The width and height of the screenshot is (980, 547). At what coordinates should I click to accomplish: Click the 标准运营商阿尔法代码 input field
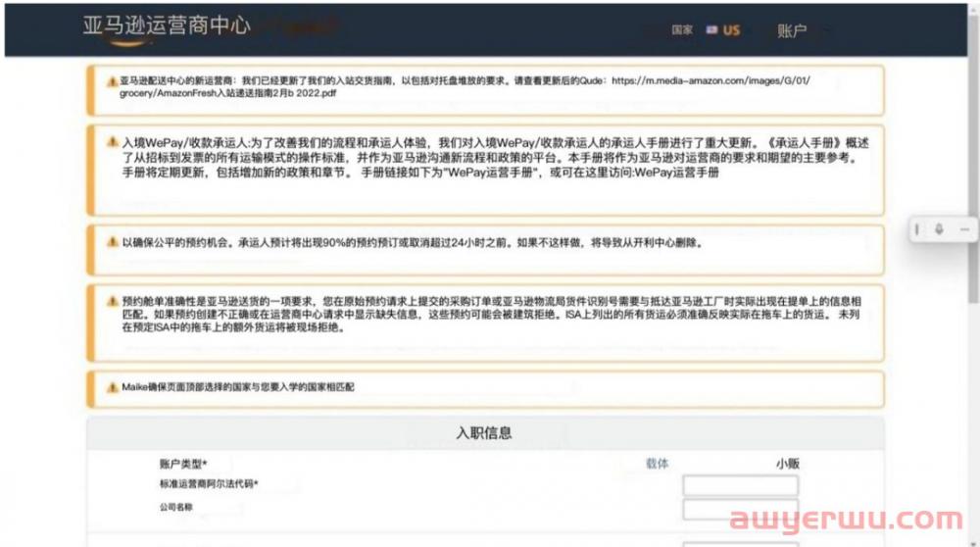(740, 485)
